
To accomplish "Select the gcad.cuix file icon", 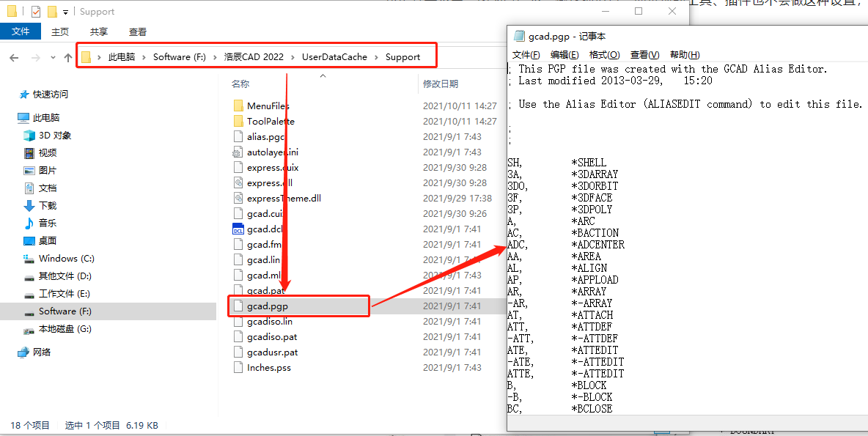I will point(238,213).
